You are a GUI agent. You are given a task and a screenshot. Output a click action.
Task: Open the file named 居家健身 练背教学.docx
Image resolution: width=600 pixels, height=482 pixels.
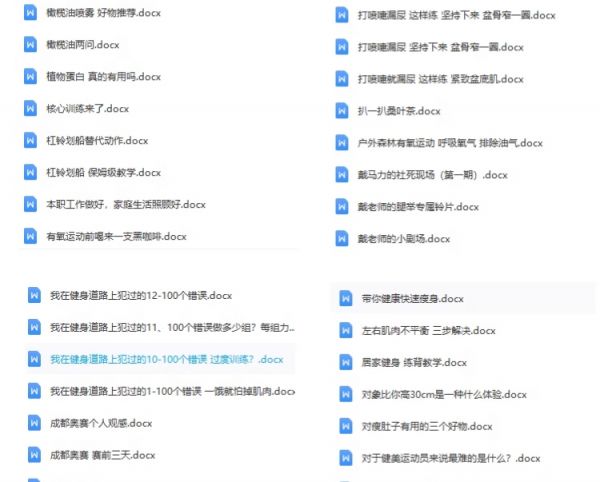[x=414, y=362]
